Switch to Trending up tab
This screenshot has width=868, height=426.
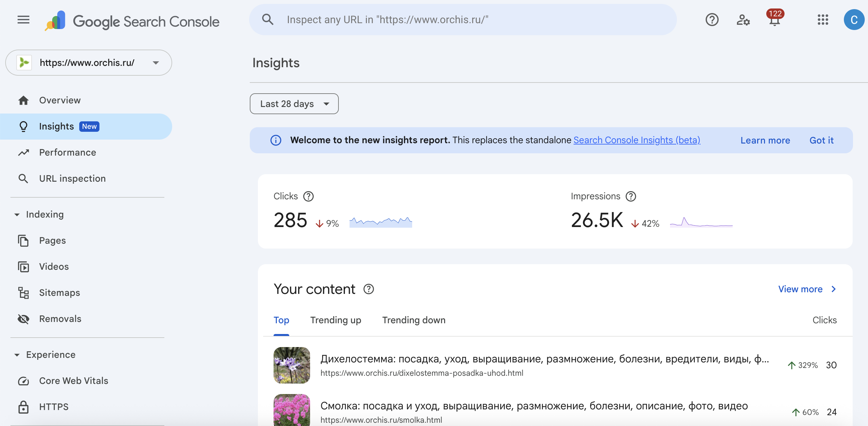[335, 320]
